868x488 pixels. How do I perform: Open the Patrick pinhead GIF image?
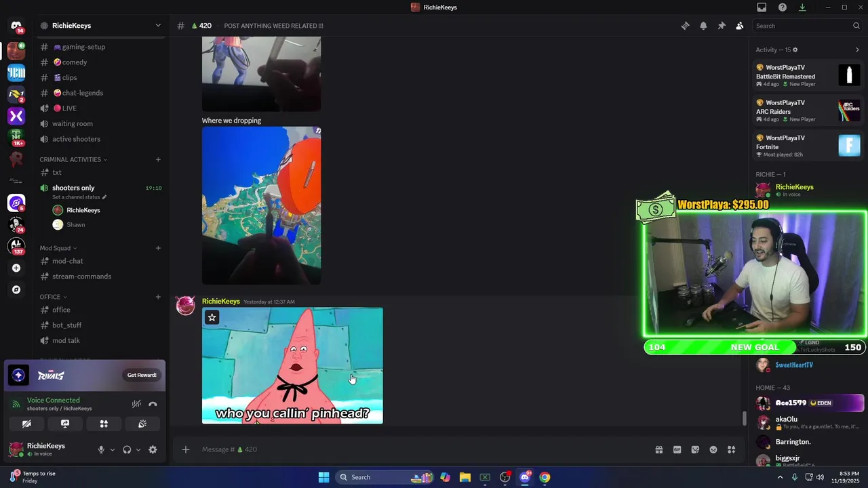pos(292,366)
